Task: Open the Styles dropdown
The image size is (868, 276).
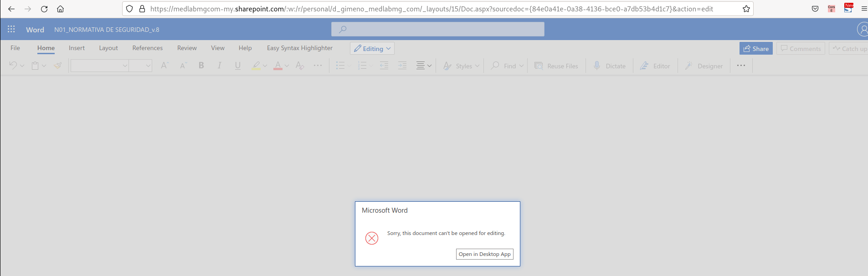Action: tap(461, 66)
